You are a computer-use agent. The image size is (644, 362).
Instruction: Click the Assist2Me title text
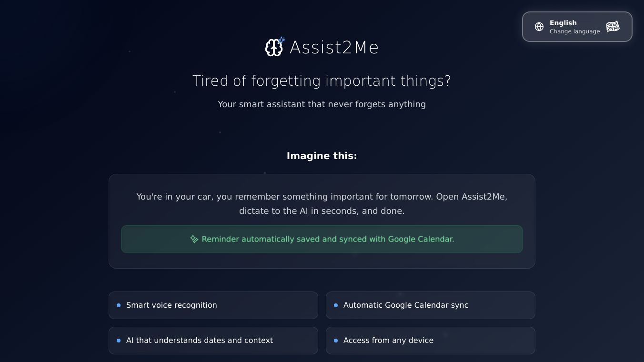(334, 48)
